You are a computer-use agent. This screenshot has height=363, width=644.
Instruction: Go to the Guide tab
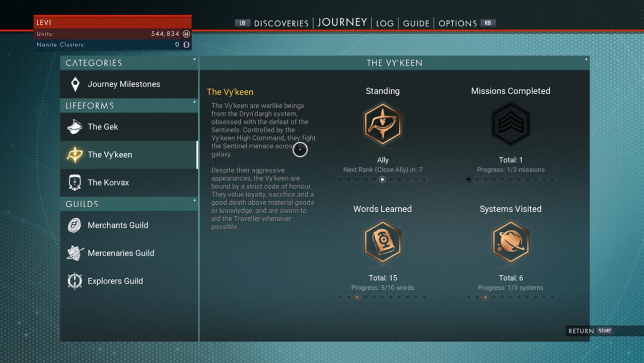point(416,23)
